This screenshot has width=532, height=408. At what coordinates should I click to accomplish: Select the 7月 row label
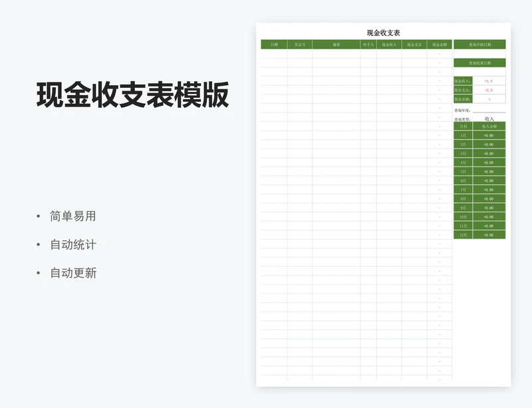[x=463, y=190]
